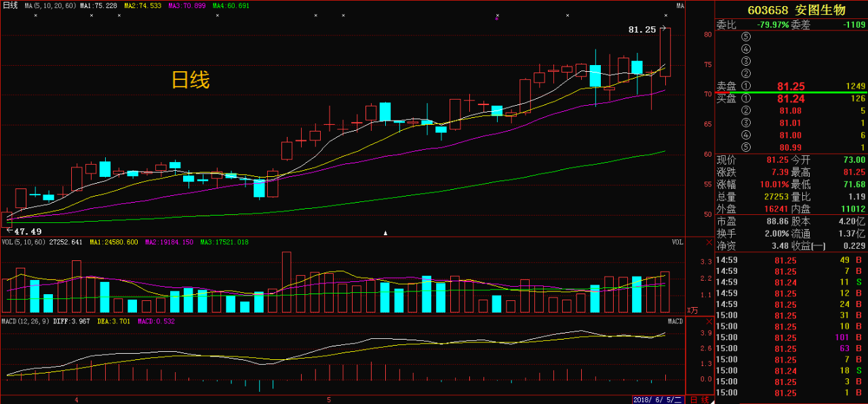Click month 5 label on time axis

329,400
